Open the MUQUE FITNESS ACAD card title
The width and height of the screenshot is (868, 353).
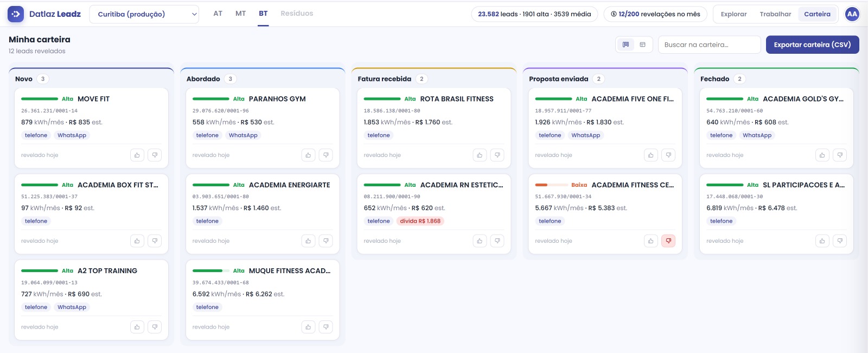pos(289,271)
